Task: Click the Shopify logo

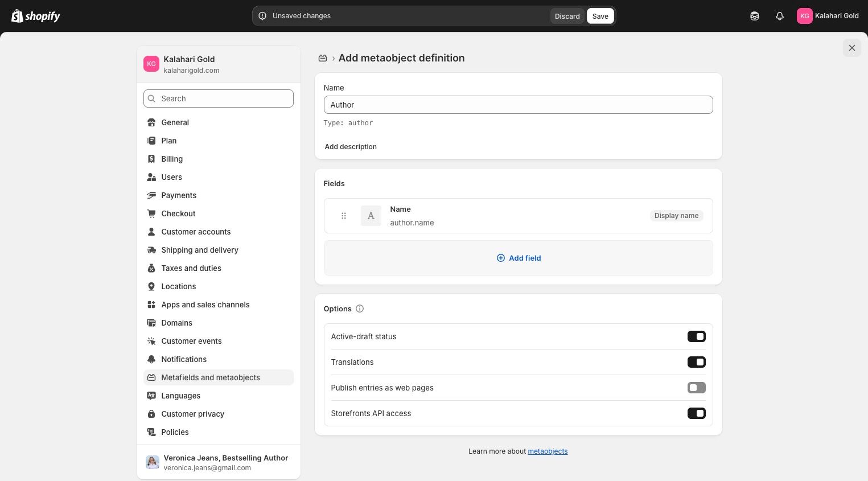Action: [36, 16]
